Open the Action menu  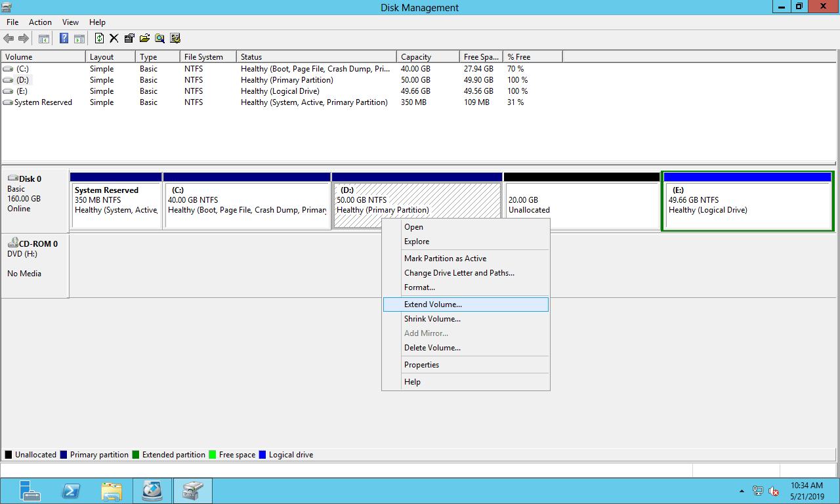click(x=40, y=22)
